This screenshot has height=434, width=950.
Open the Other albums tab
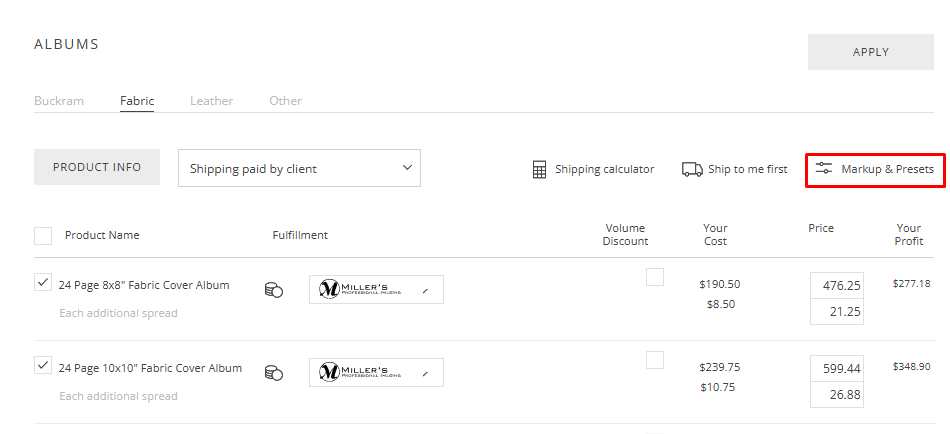point(285,101)
